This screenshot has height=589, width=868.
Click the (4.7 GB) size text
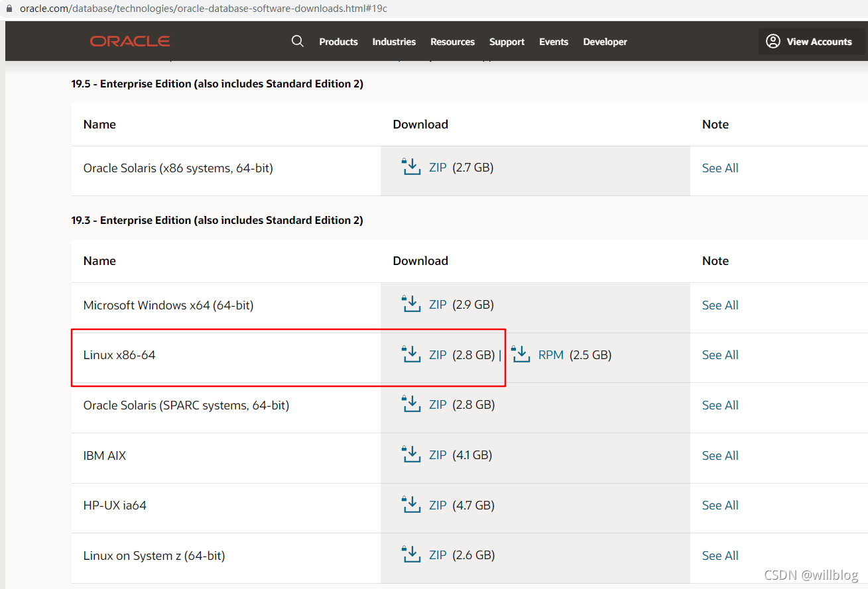click(473, 506)
